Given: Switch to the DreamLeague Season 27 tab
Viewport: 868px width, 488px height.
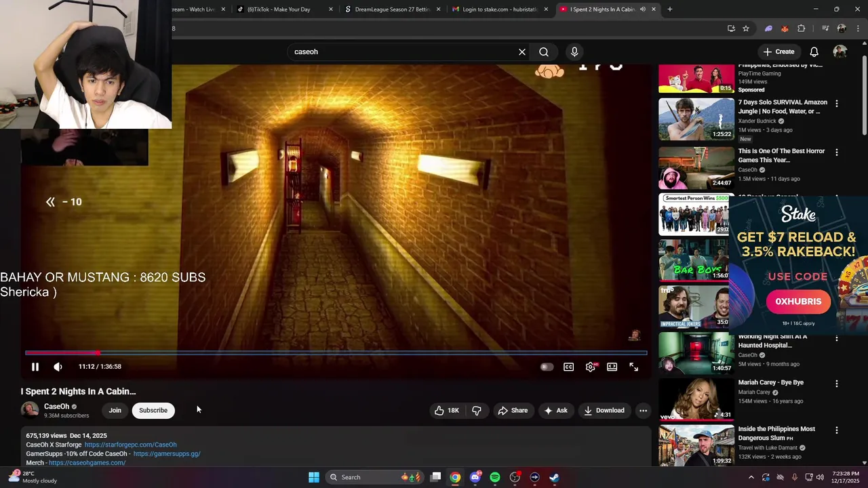Looking at the screenshot, I should pyautogui.click(x=393, y=9).
